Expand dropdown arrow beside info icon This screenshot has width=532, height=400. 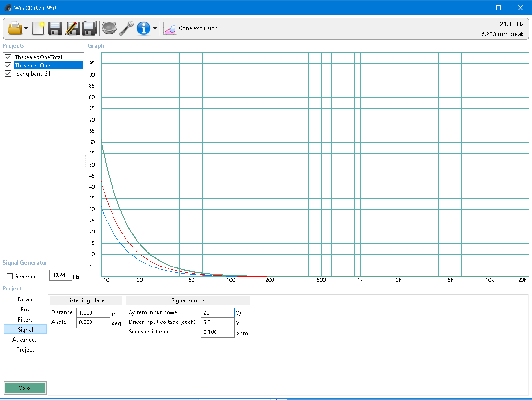(155, 28)
